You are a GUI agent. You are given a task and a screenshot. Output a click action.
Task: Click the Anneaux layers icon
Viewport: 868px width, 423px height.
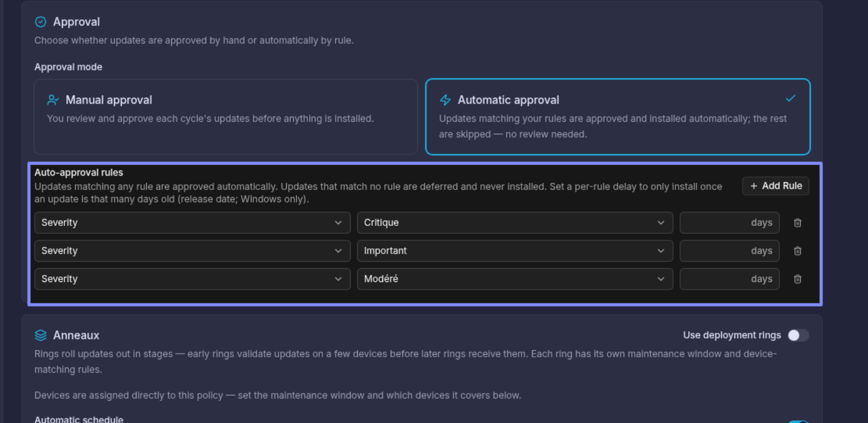[x=41, y=335]
